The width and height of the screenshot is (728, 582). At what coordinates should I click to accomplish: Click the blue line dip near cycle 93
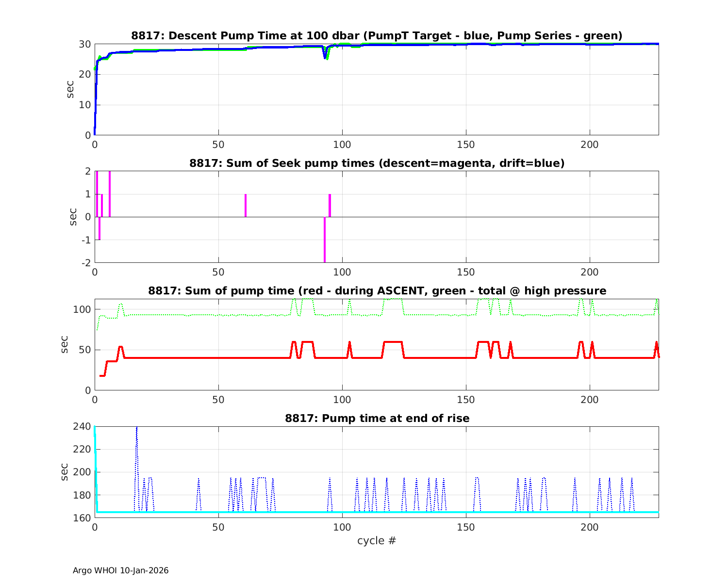point(325,56)
